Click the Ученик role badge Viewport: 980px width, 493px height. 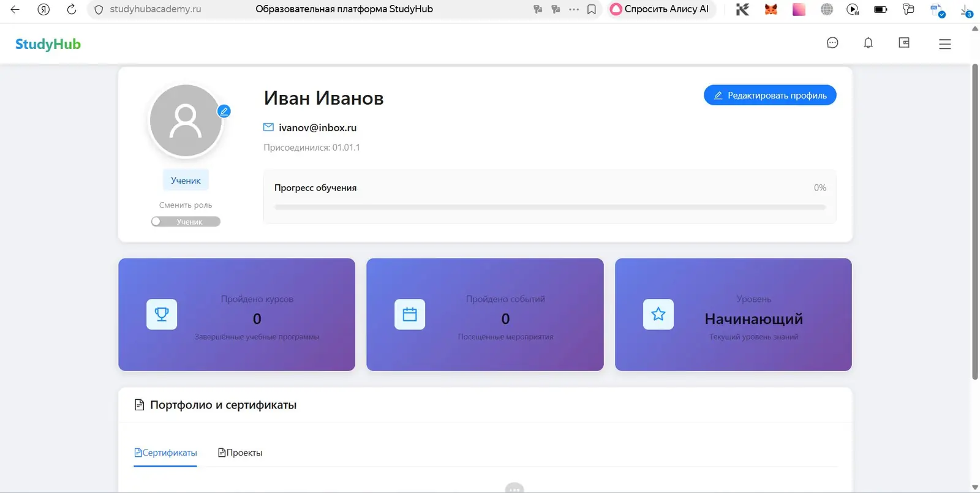click(x=186, y=180)
